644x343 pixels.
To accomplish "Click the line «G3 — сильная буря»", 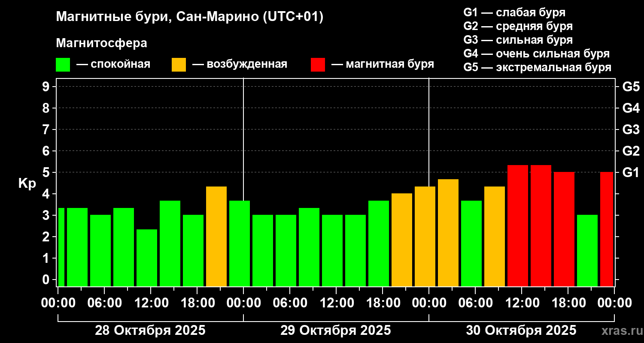I will coord(518,40).
